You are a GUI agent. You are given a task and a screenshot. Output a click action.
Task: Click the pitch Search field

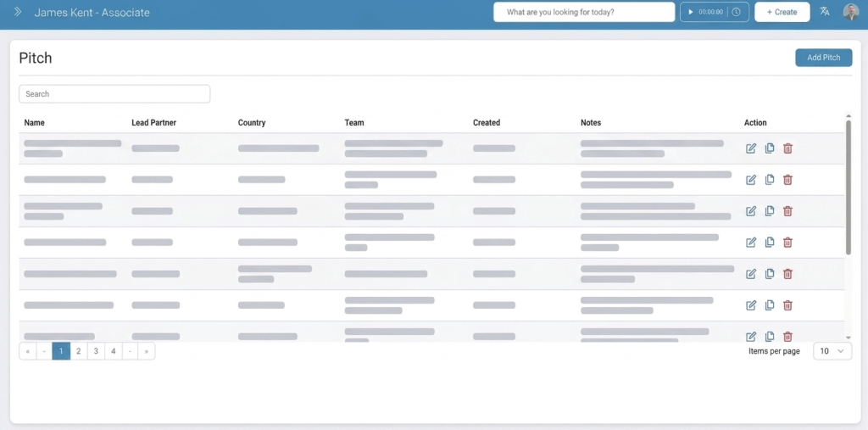point(114,94)
